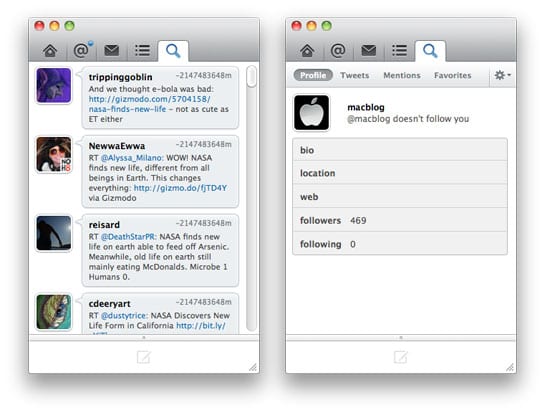Open the home timeline icon in left window
The height and width of the screenshot is (413, 550).
click(x=50, y=51)
